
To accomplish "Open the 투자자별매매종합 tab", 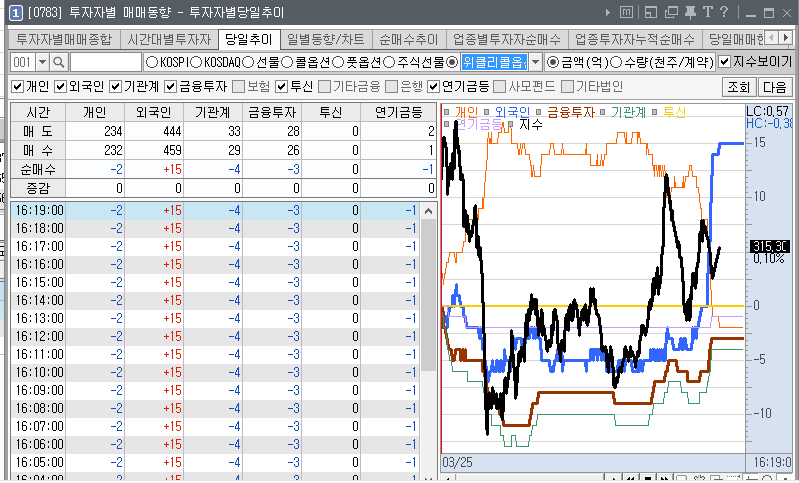I will (62, 40).
